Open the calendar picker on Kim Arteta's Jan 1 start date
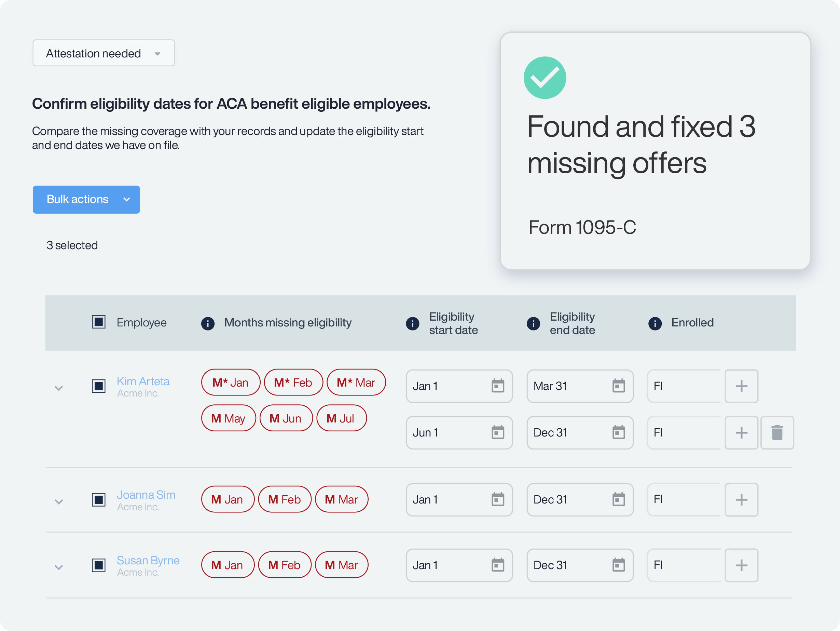 [x=499, y=386]
